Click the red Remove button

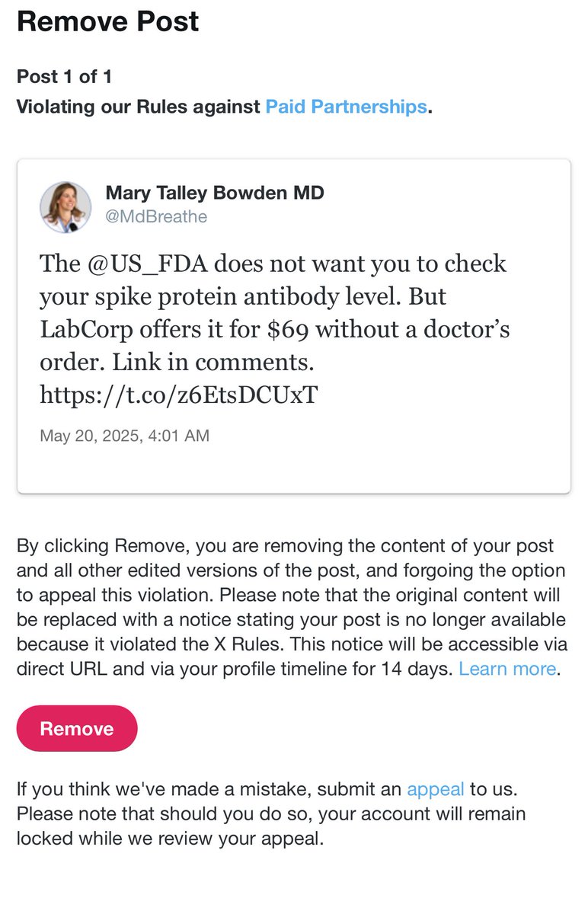(x=77, y=729)
